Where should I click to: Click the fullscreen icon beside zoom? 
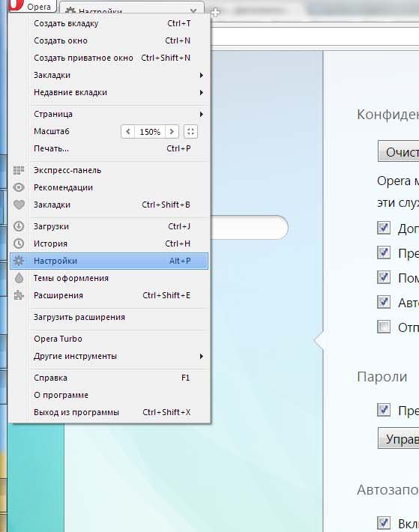point(190,132)
